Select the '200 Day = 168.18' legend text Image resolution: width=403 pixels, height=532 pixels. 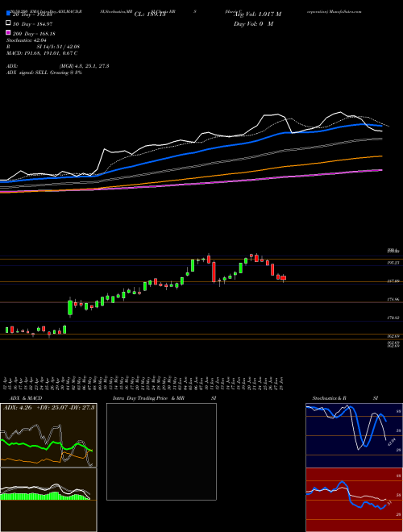[x=34, y=34]
